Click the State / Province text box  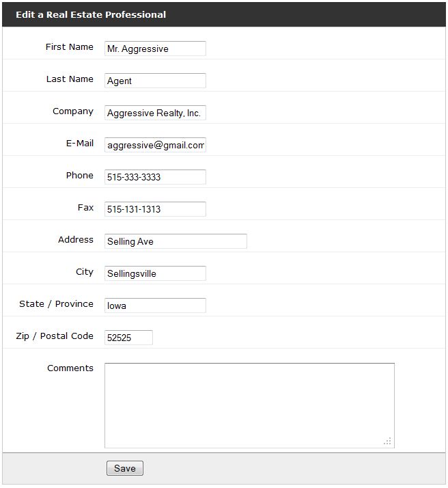[x=155, y=306]
